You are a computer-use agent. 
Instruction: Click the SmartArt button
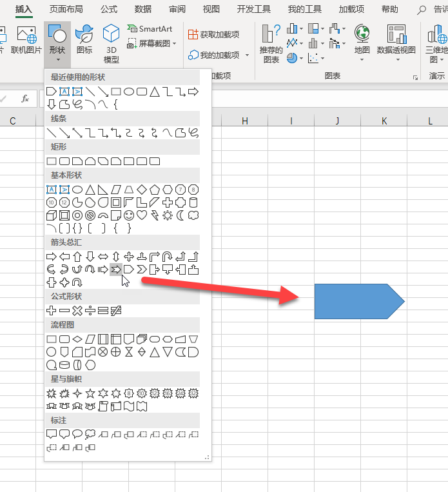150,29
